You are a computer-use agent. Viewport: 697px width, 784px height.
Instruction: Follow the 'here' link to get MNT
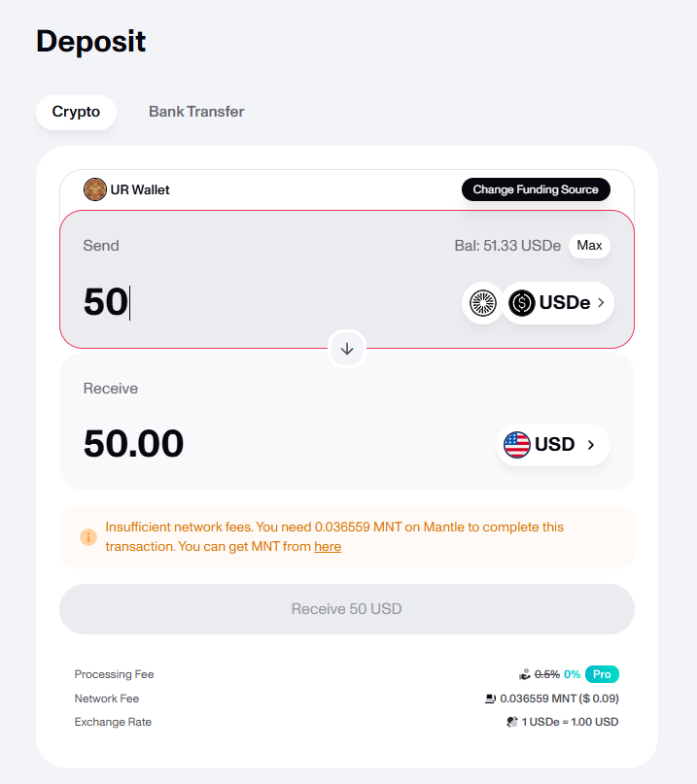pos(328,547)
